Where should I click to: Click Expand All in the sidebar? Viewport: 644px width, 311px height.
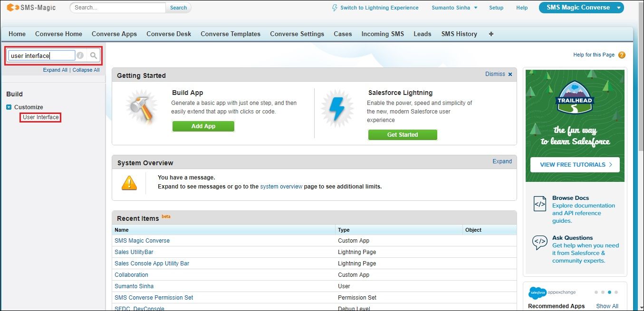(55, 70)
